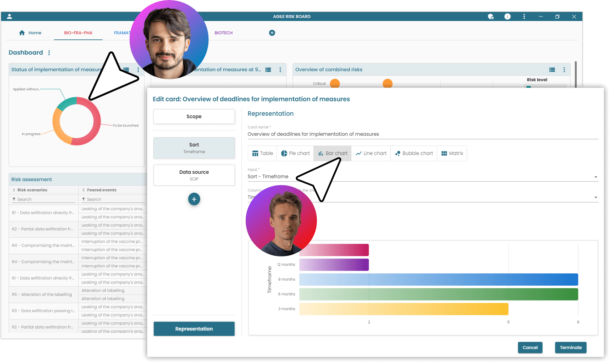
Task: Click the user profile icon in the title bar
Action: click(x=9, y=16)
